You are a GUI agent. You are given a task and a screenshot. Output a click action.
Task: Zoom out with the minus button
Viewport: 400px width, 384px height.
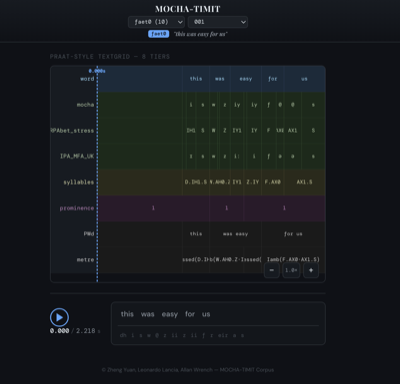(x=272, y=270)
